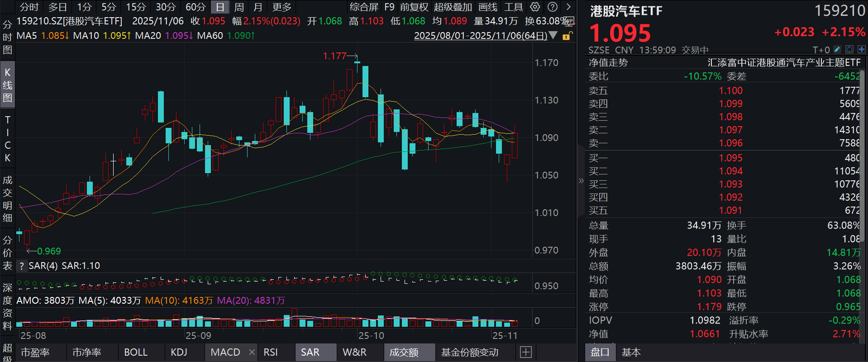
Task: Open 分时图 intraday chart in left sidebar
Action: pyautogui.click(x=7, y=37)
